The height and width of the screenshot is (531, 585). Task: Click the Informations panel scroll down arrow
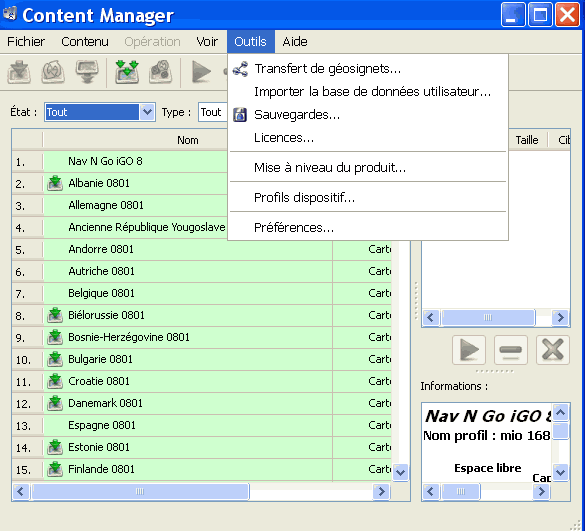pyautogui.click(x=560, y=472)
